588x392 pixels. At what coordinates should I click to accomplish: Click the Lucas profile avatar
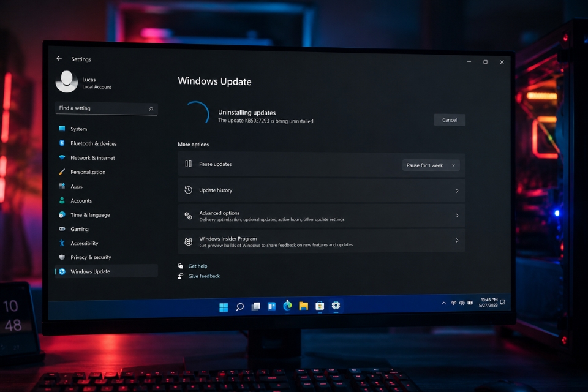pos(67,81)
